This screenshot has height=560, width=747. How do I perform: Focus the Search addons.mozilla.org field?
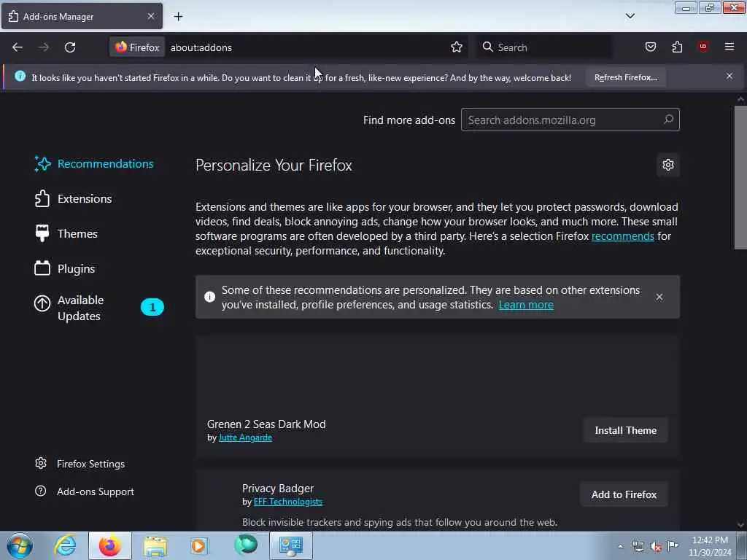[x=570, y=120]
